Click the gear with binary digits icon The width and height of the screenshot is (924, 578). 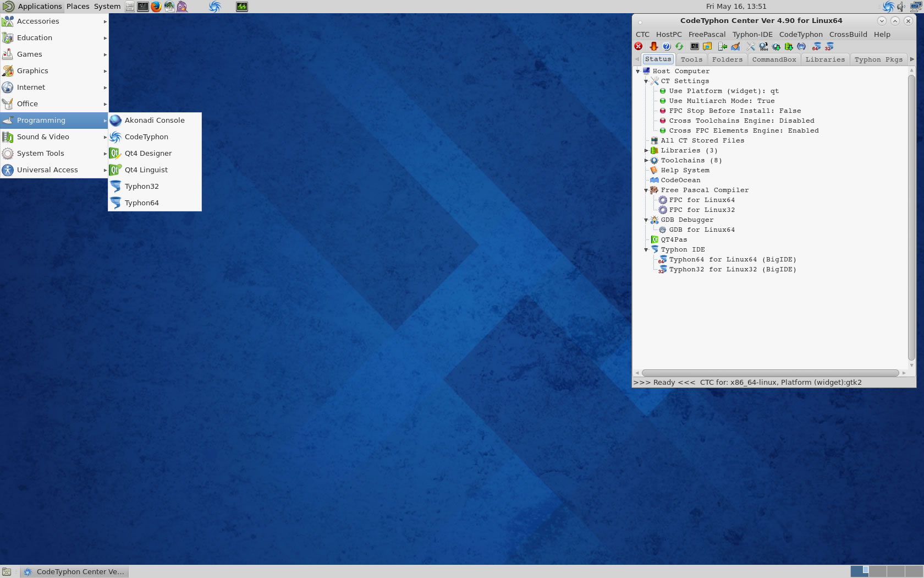(x=763, y=47)
